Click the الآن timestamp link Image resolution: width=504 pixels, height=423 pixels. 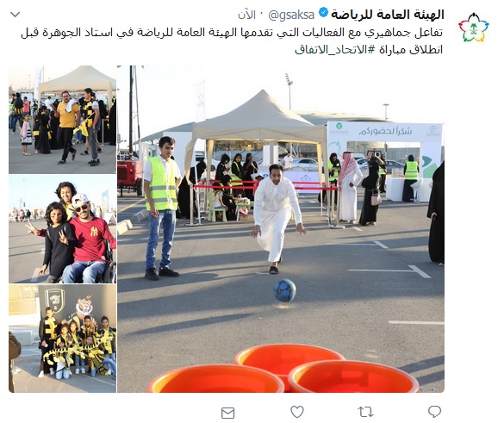pos(247,15)
